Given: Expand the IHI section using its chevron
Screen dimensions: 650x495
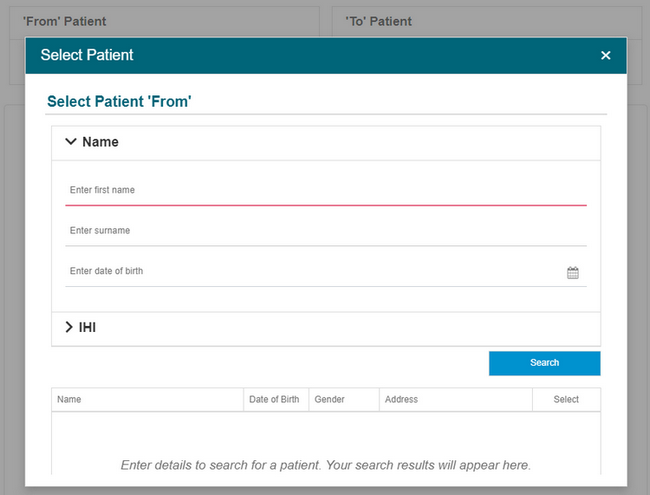Looking at the screenshot, I should 69,327.
